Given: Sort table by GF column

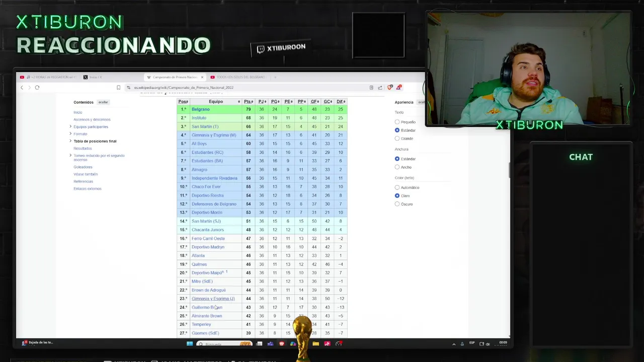Looking at the screenshot, I should [314, 102].
